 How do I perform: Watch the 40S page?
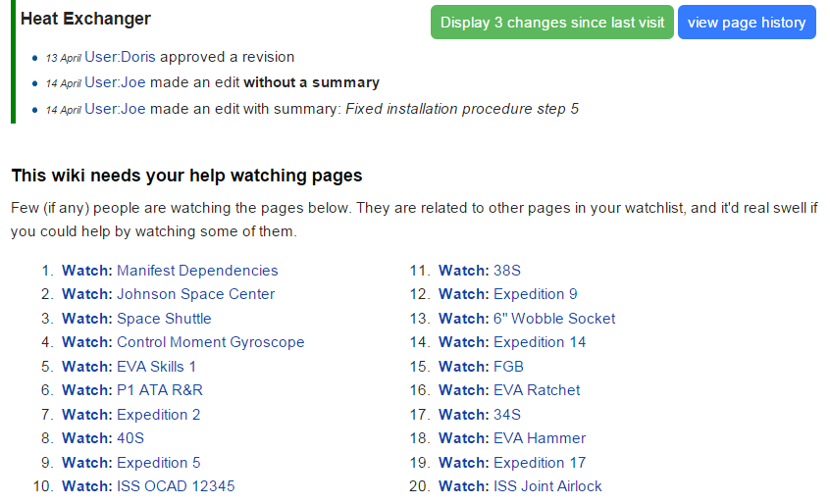(x=86, y=438)
